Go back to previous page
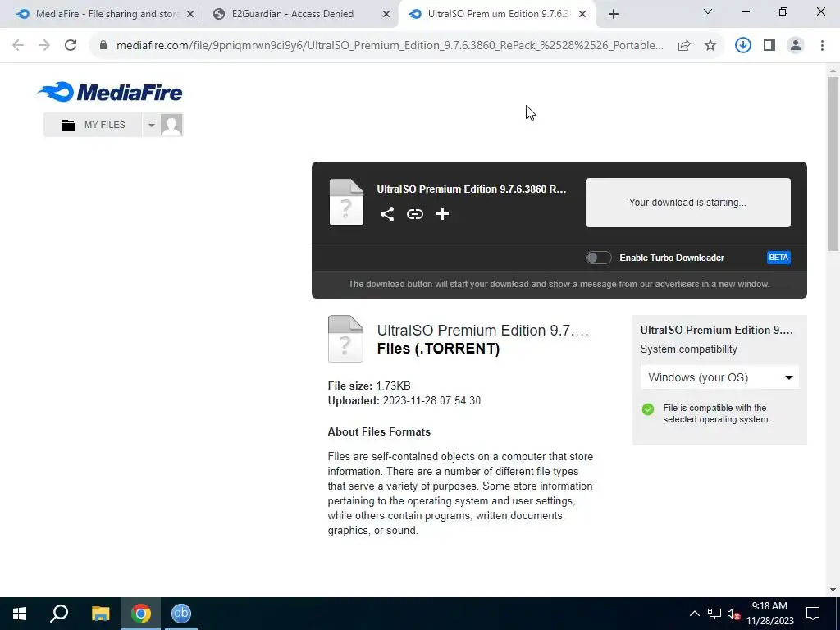Viewport: 840px width, 630px height. click(x=18, y=46)
